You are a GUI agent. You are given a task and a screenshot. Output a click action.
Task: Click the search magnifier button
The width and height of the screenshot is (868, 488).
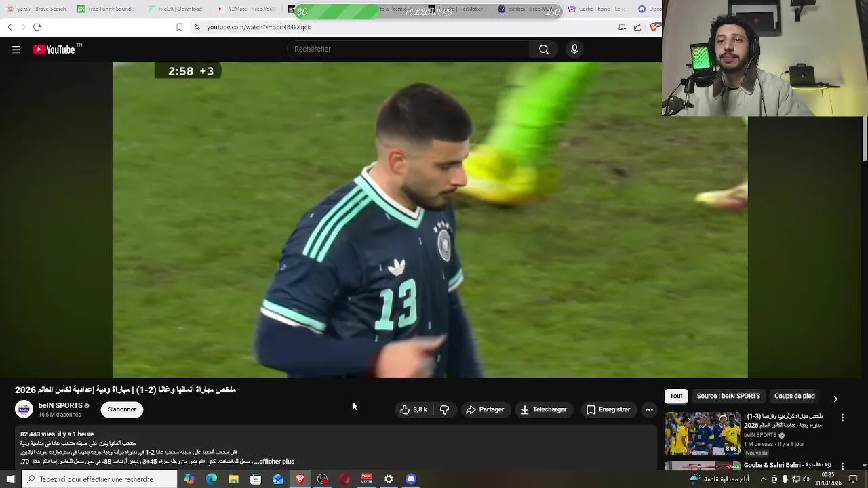(x=544, y=49)
